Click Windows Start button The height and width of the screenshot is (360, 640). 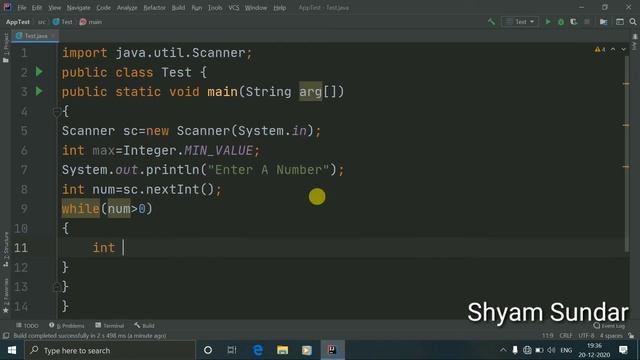tap(11, 350)
